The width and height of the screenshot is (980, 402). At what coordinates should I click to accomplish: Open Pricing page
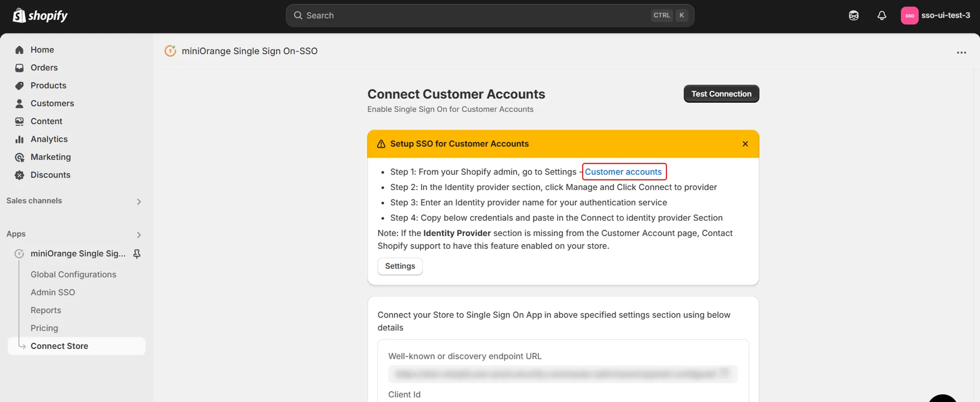tap(44, 328)
